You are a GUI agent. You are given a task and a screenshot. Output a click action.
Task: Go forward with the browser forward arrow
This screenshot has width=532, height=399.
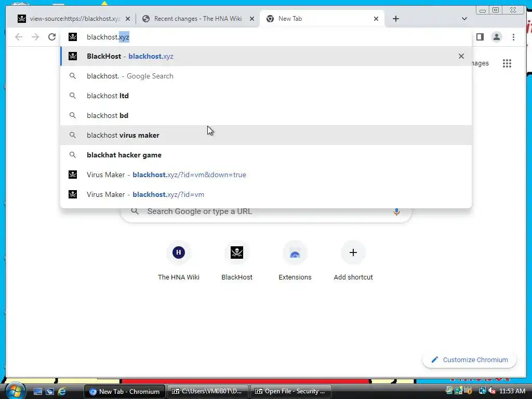(x=35, y=37)
